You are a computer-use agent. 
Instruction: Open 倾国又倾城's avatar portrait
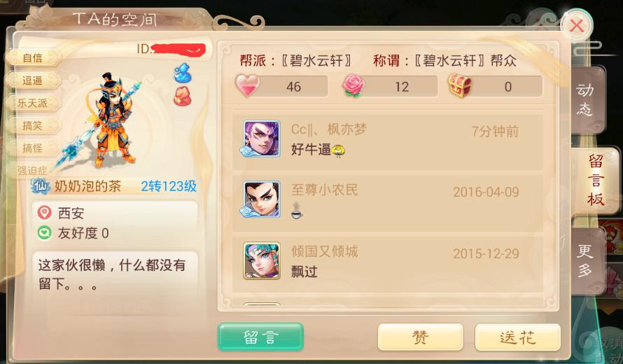click(x=261, y=260)
